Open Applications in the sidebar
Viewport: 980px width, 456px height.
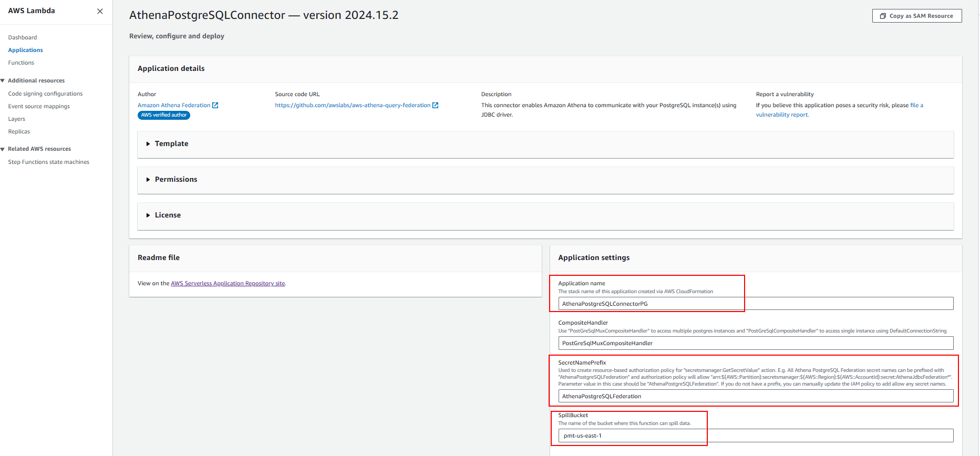[x=26, y=50]
